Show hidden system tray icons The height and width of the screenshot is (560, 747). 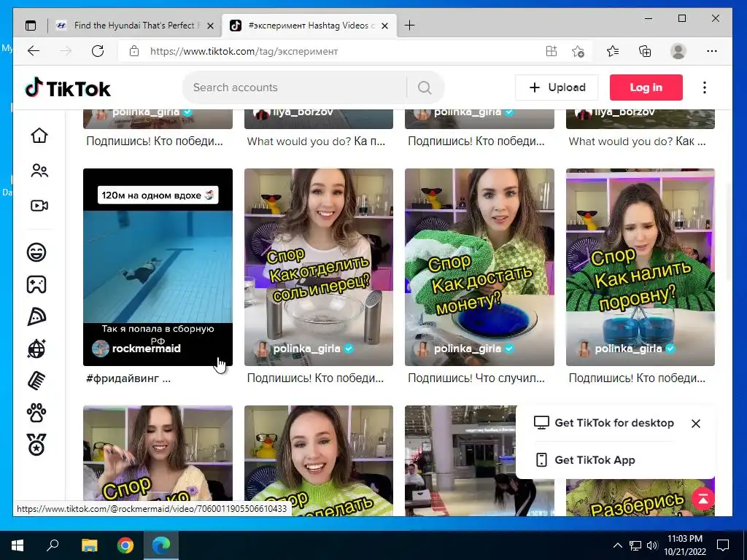point(617,545)
